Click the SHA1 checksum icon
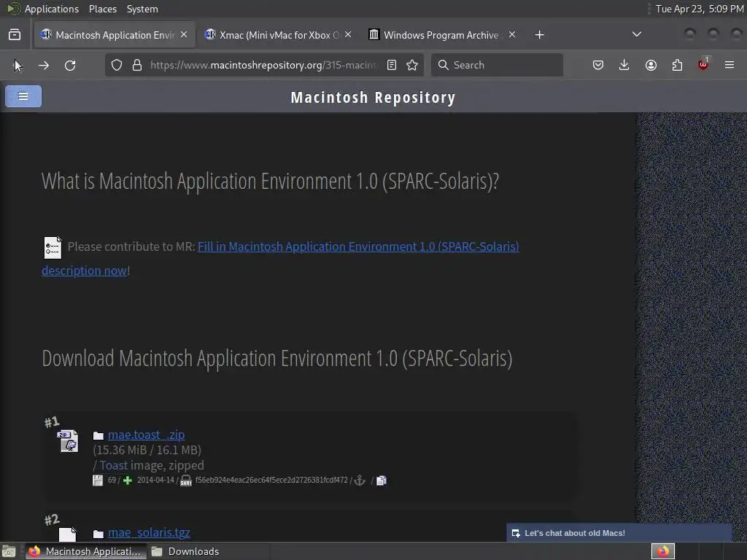 tap(186, 481)
